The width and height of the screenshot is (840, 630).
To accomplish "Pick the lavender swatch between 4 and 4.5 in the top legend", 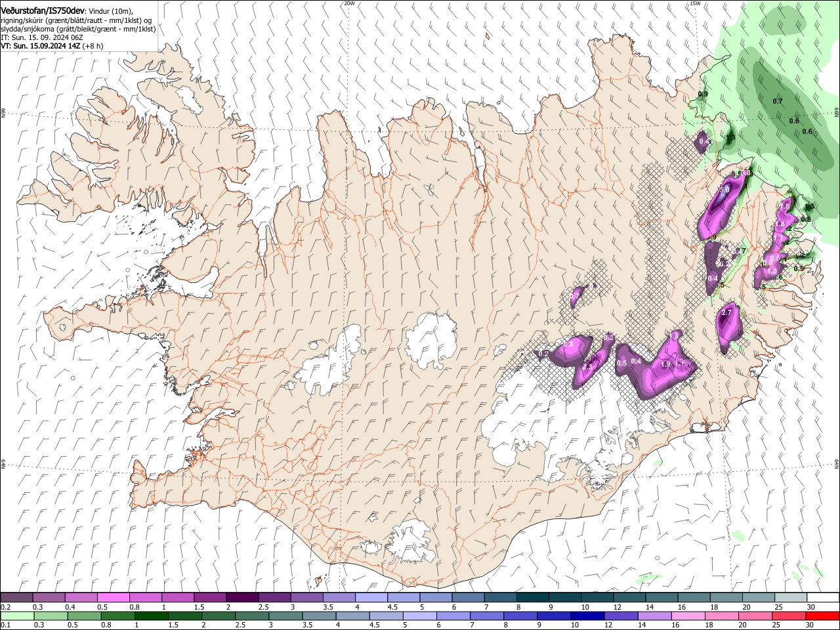I will (371, 597).
